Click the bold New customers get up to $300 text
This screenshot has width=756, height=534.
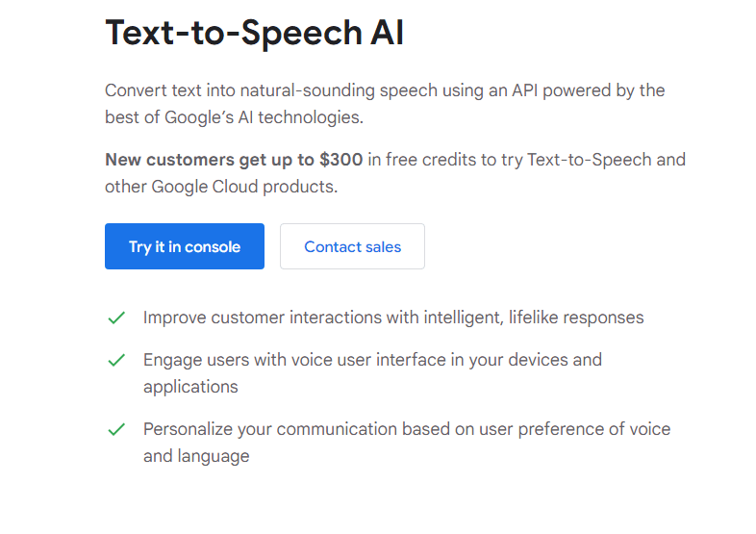click(234, 160)
